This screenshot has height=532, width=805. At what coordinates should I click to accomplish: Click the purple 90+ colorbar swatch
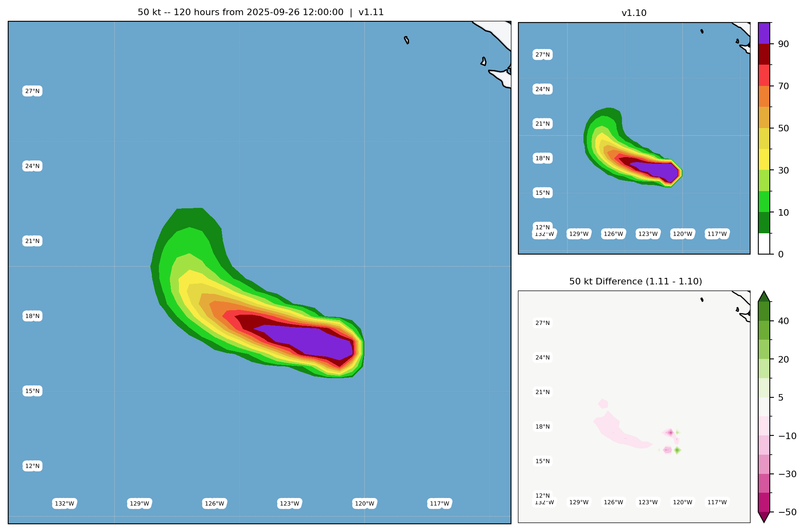(764, 33)
